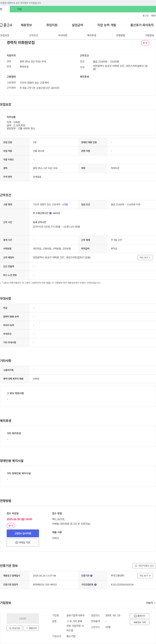Viewport: 156px width, 644px height.
Task: Click the 부천고용센터 text
Action: coord(117,575)
